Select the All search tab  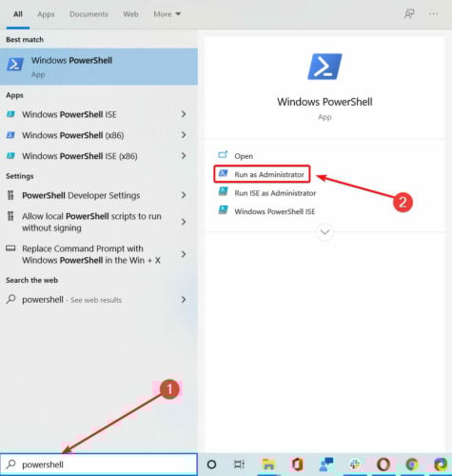(18, 14)
